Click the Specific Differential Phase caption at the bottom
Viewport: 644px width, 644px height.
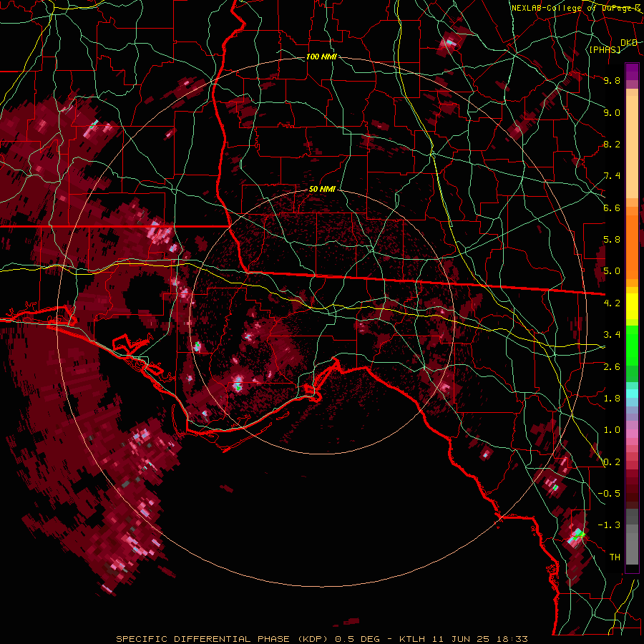point(322,639)
